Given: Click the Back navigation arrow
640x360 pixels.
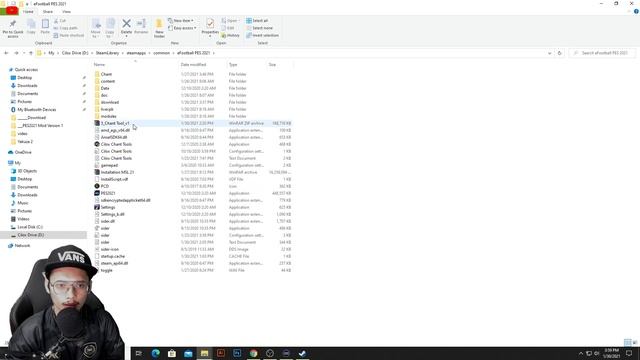Looking at the screenshot, I should pos(6,53).
